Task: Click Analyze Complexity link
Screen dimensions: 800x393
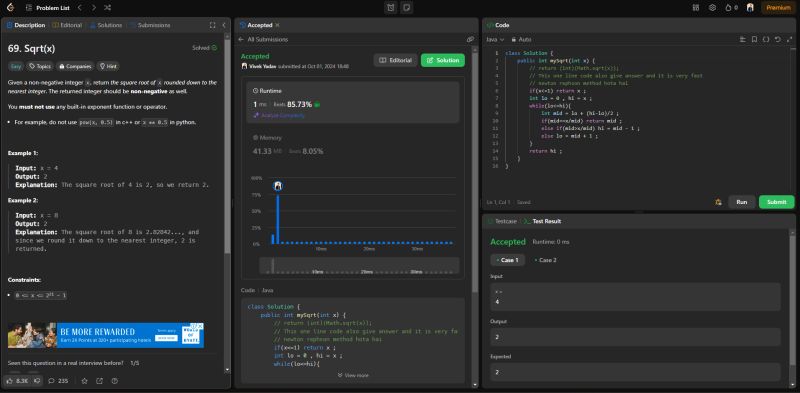Action: click(x=279, y=115)
